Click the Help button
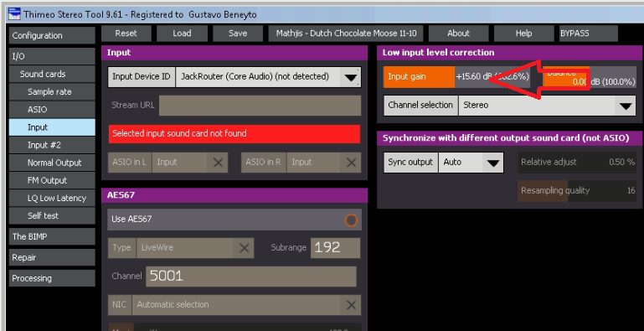The image size is (644, 331). click(x=523, y=34)
